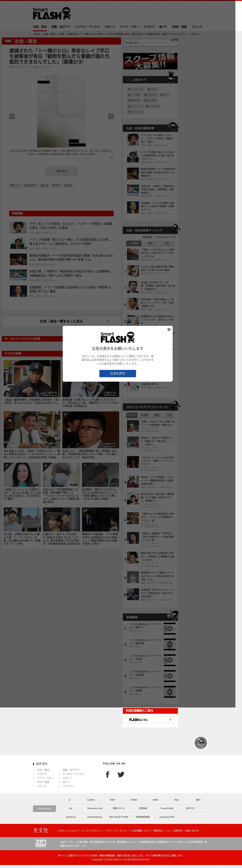Viewport: 242px width, 868px height.
Task: Open the 社会・政治 navigation menu
Action: [40, 27]
